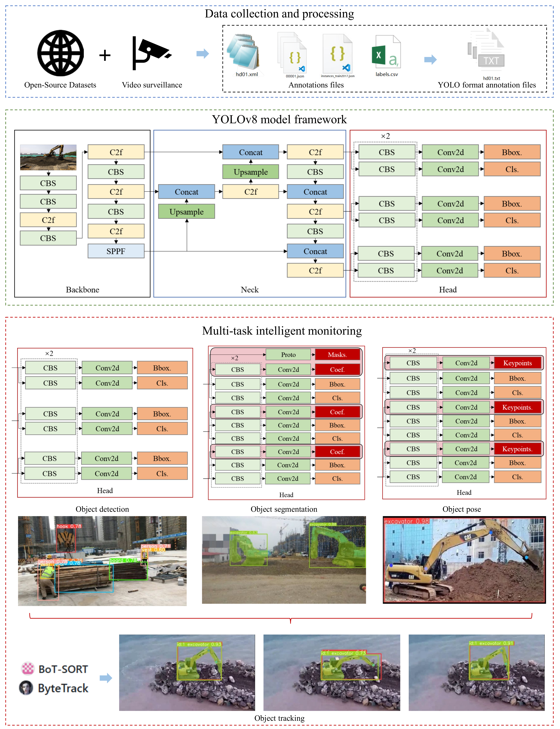Click the YOLOv8 model framework title
This screenshot has width=560, height=729.
279,119
